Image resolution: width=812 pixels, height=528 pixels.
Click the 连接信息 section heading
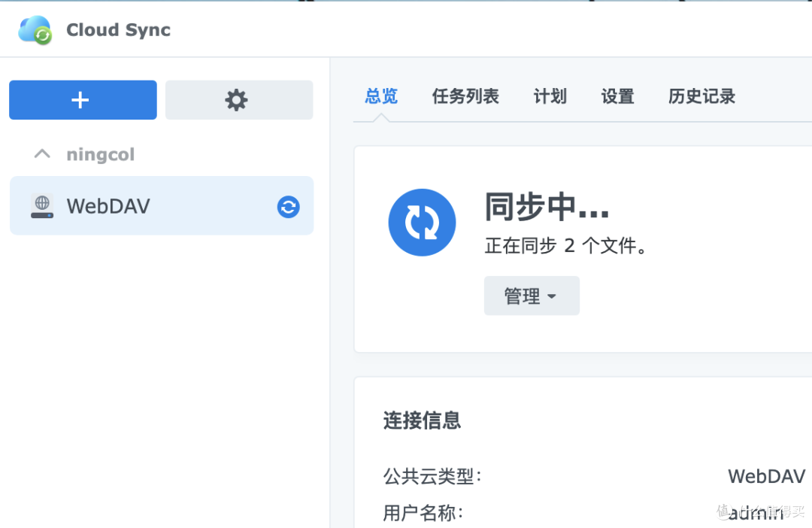point(422,420)
